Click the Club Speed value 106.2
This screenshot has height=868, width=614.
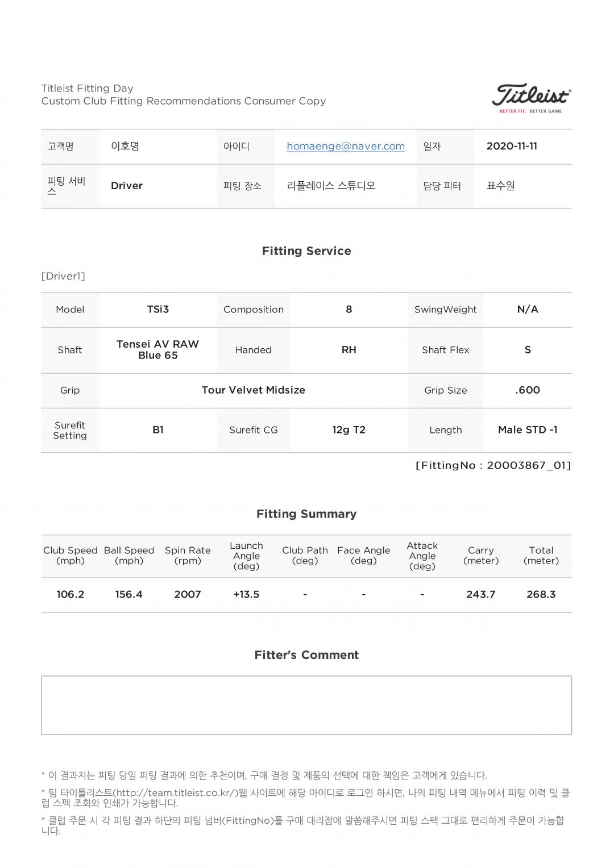point(70,595)
